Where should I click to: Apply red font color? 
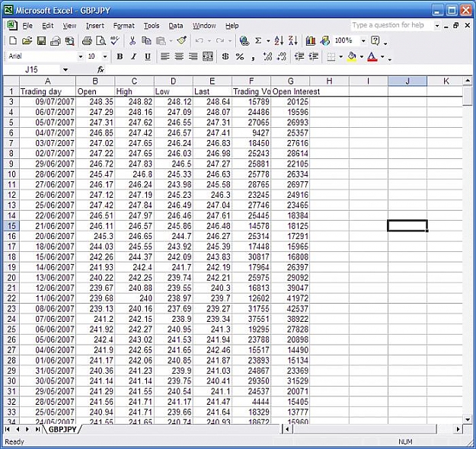click(x=372, y=57)
